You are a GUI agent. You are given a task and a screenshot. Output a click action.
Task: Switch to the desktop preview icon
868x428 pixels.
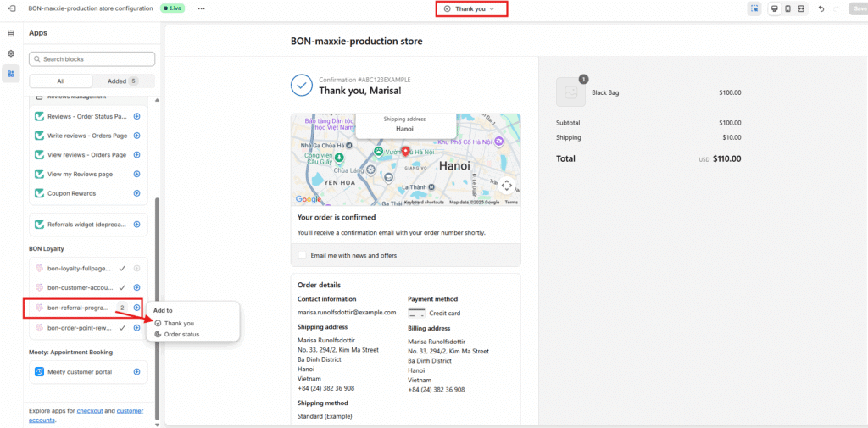(x=774, y=8)
